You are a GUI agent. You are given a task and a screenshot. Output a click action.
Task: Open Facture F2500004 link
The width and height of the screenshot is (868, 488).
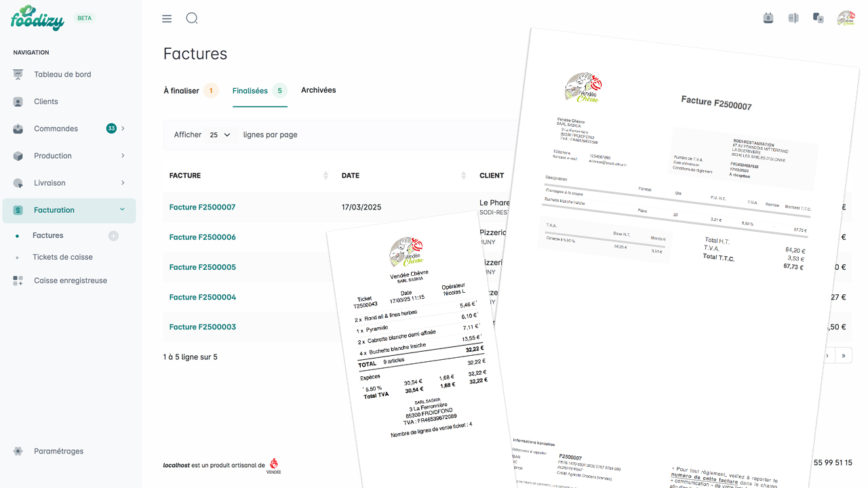click(202, 297)
